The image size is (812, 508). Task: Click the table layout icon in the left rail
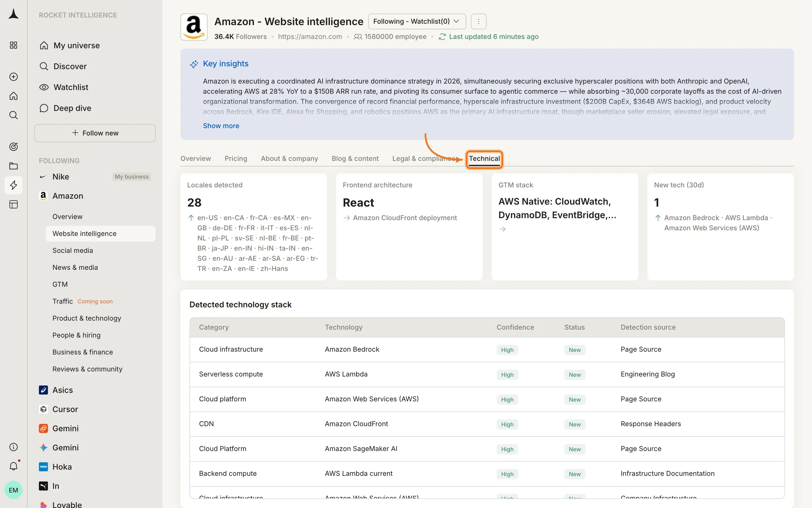[14, 204]
